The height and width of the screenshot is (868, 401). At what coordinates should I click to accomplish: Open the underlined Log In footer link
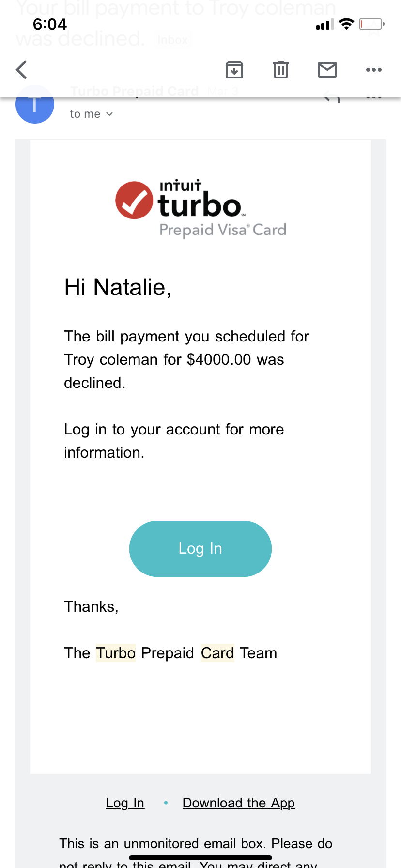click(125, 803)
